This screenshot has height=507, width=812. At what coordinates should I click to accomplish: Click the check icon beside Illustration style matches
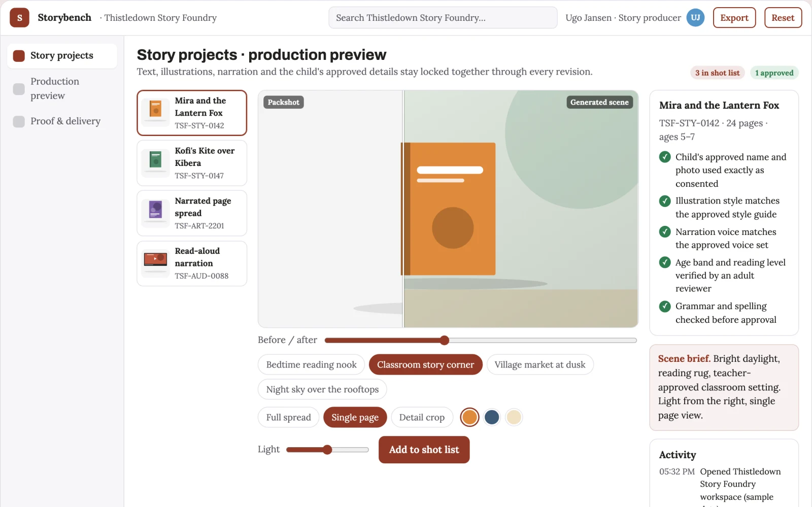[665, 201]
